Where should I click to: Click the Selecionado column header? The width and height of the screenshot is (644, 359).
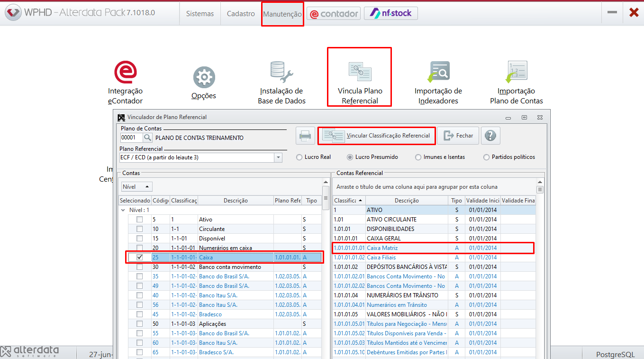click(135, 201)
